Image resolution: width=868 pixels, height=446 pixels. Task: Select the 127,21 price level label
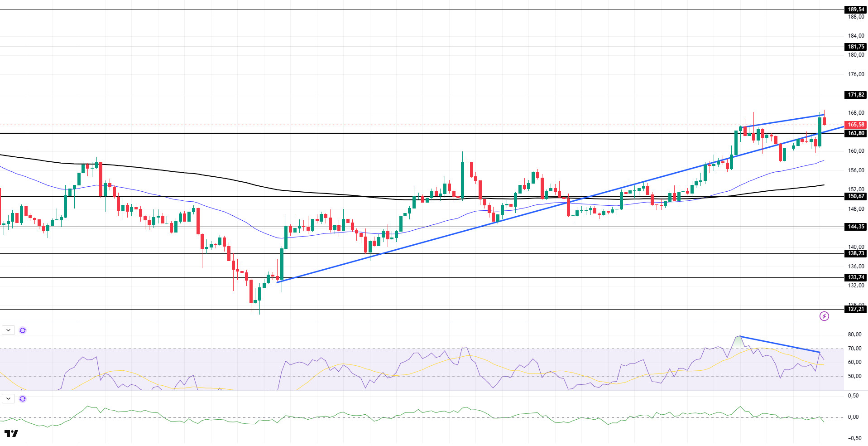[856, 309]
